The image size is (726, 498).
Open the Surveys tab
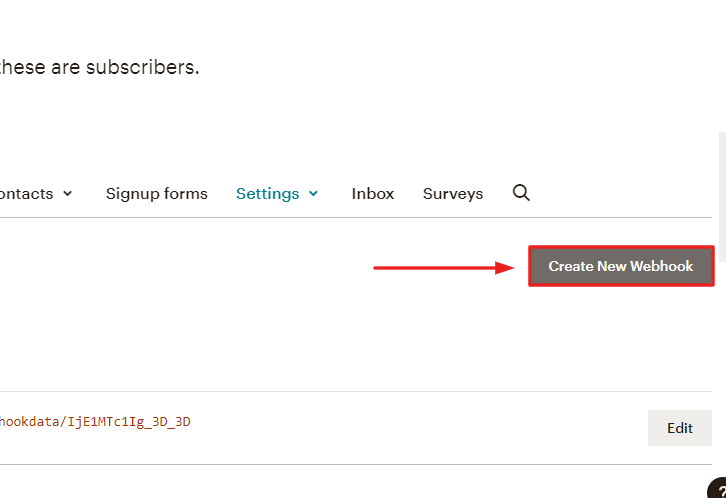point(453,193)
